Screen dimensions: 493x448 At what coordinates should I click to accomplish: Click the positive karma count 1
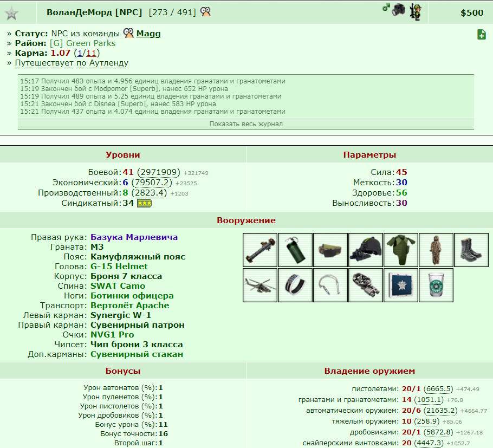point(80,53)
